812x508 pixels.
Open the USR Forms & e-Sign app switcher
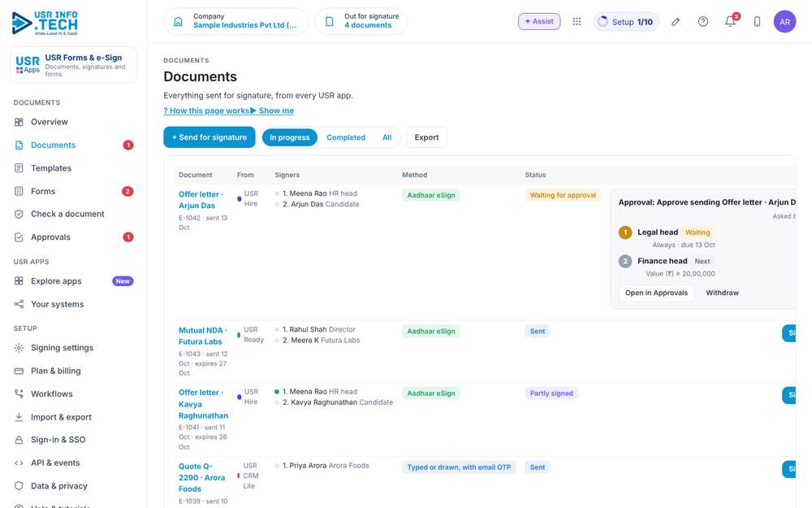pos(74,65)
